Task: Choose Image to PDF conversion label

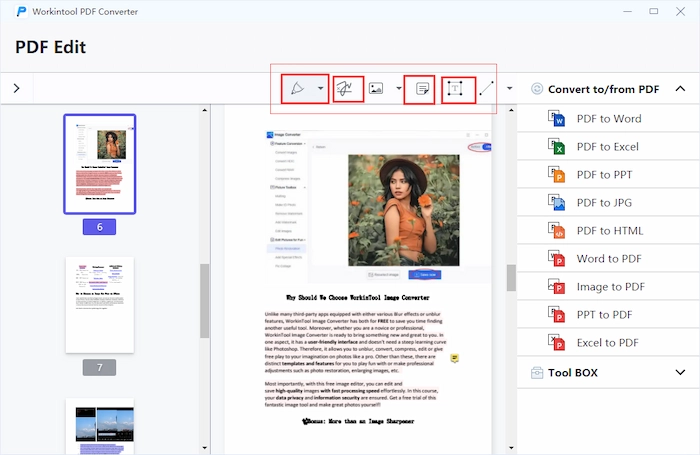Action: coord(611,287)
